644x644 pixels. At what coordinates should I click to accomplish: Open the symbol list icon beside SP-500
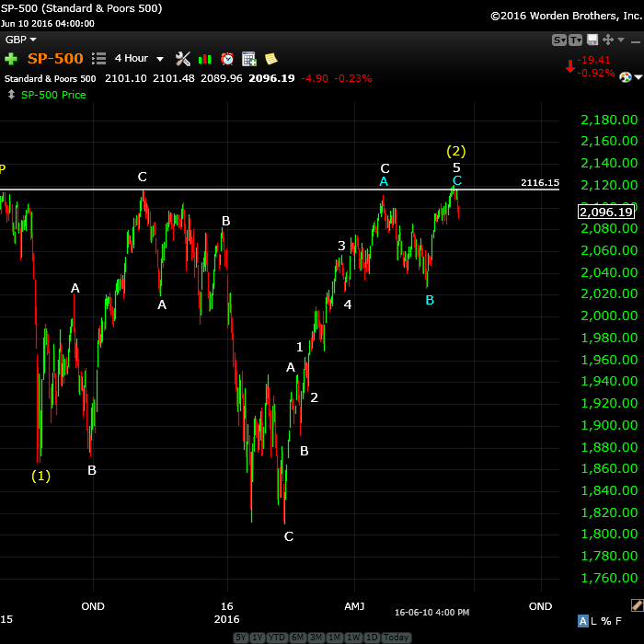pos(98,59)
